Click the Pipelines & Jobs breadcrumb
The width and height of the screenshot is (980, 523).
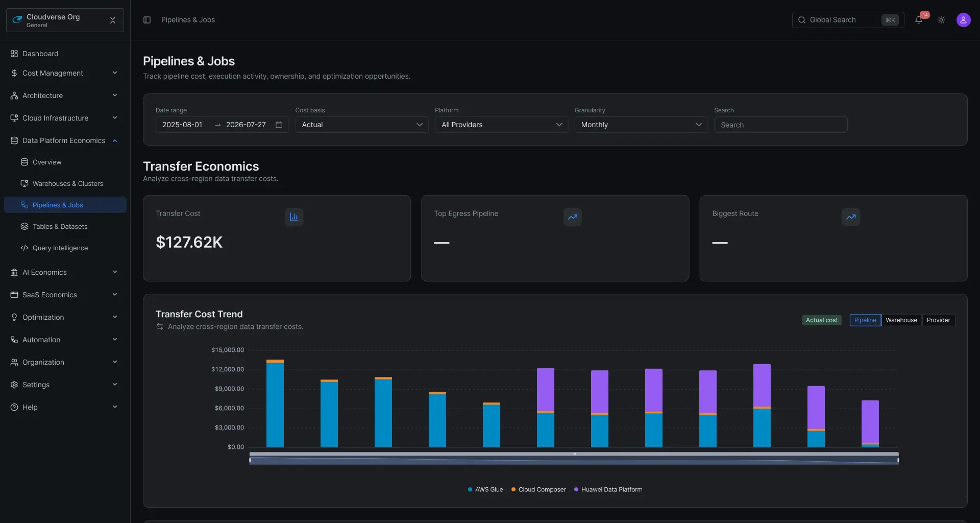[188, 20]
